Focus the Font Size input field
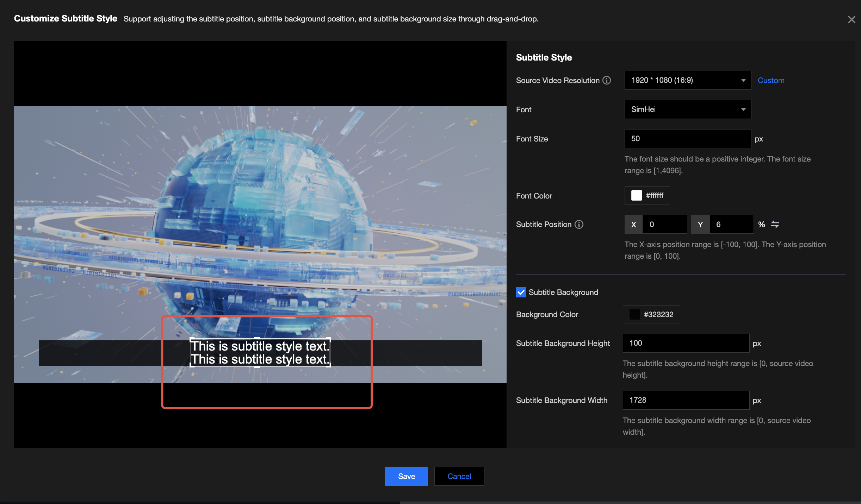Image resolution: width=861 pixels, height=504 pixels. [x=687, y=139]
